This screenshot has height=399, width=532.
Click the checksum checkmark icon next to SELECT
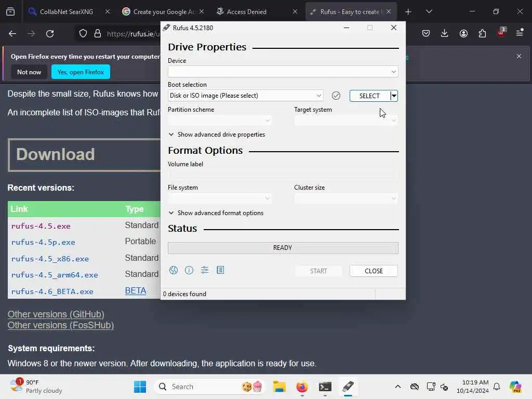[x=336, y=96]
